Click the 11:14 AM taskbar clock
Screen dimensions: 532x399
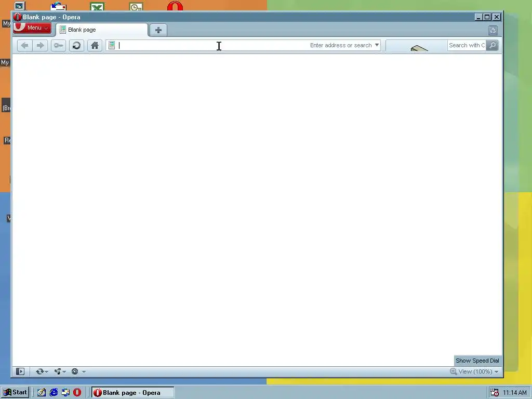click(x=515, y=393)
